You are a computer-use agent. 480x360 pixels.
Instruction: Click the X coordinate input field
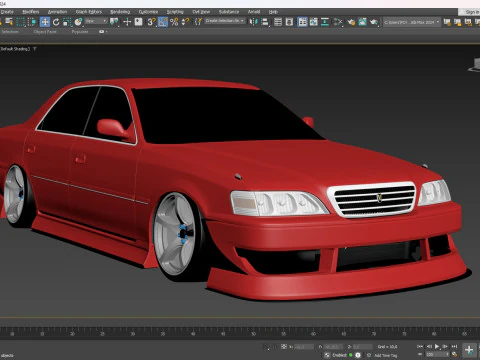pos(304,347)
